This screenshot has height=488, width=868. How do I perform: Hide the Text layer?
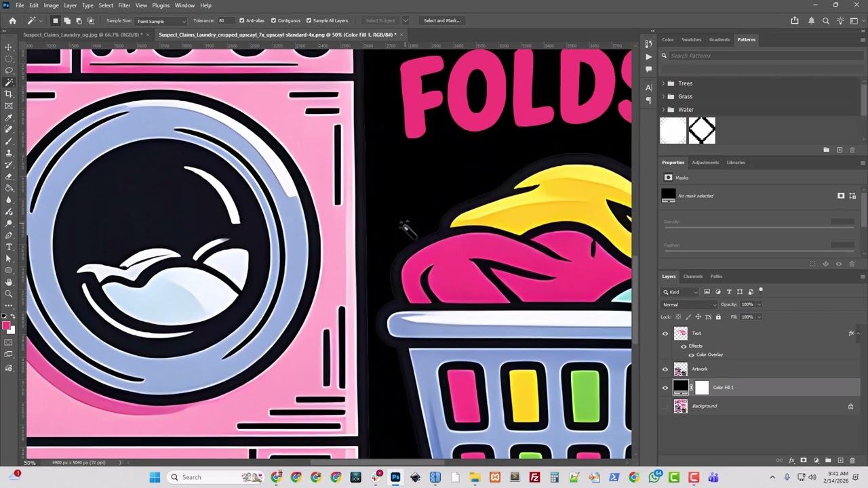tap(665, 333)
